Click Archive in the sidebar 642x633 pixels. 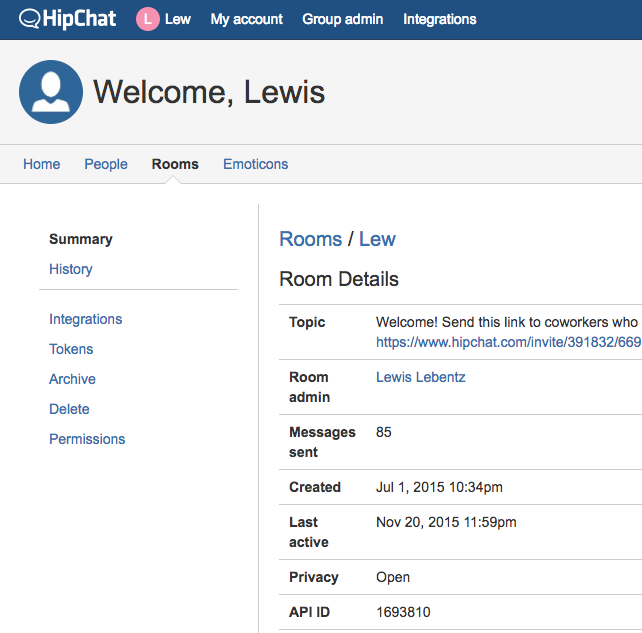tap(73, 379)
